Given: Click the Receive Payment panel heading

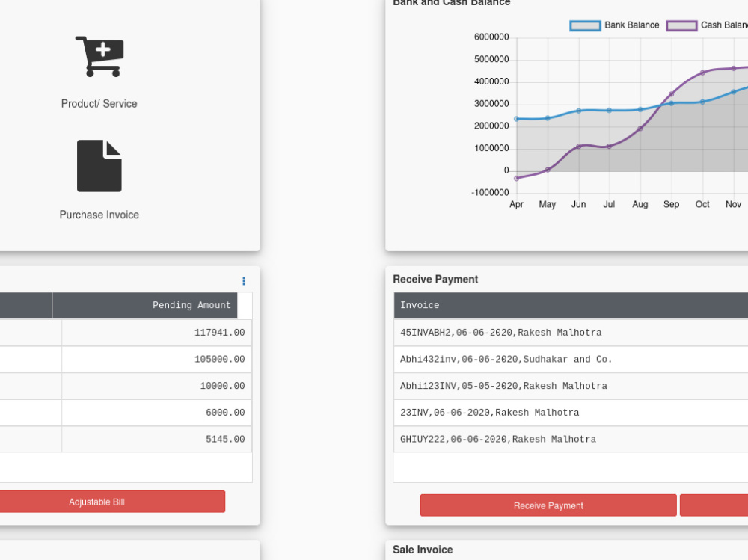Looking at the screenshot, I should [435, 280].
